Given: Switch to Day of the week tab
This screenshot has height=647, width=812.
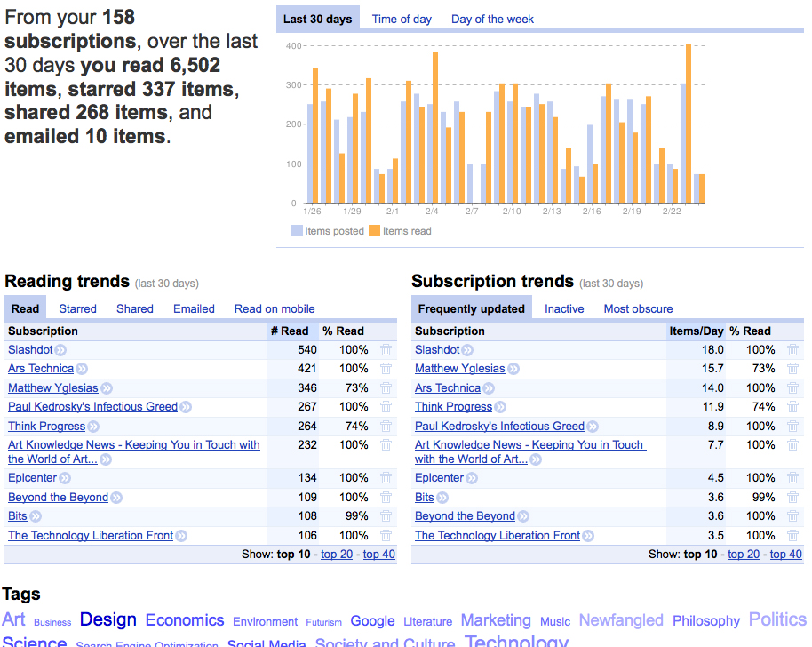Looking at the screenshot, I should (x=492, y=20).
